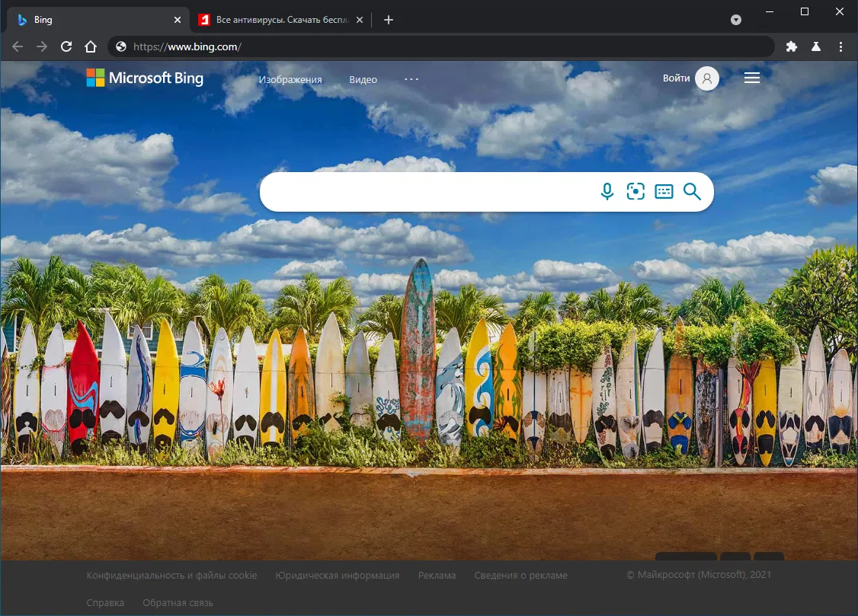Open Сведения о рекламе link

pos(521,576)
